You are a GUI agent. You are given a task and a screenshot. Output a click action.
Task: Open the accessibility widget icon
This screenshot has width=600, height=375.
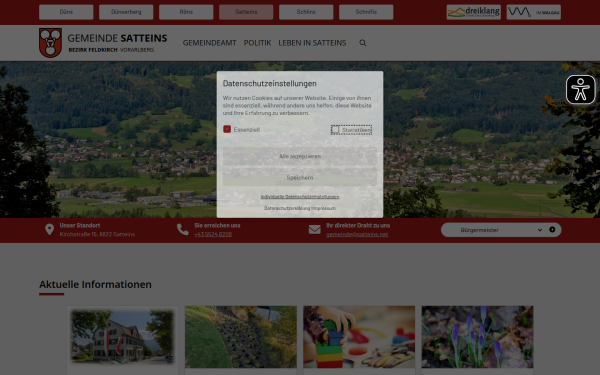click(580, 89)
